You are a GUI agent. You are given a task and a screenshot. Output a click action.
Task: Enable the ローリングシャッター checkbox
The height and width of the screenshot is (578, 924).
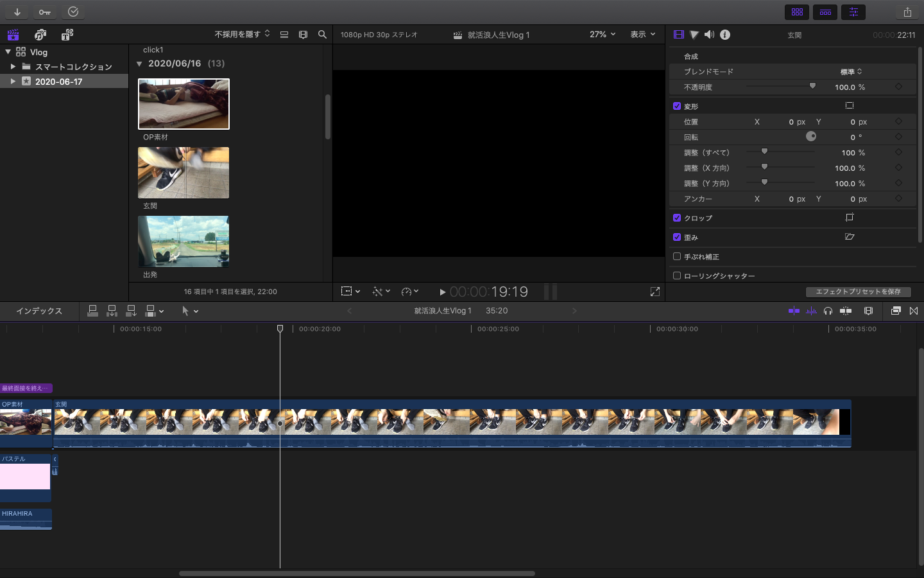coord(677,276)
